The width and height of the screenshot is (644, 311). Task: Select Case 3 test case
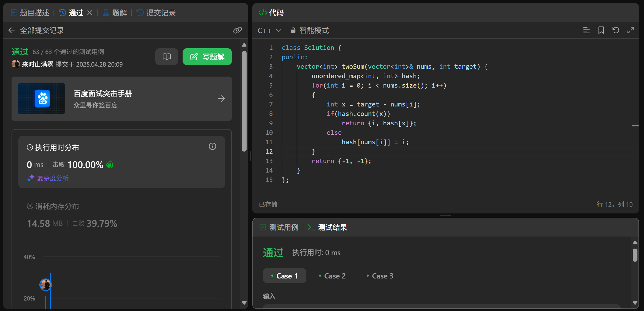(380, 276)
